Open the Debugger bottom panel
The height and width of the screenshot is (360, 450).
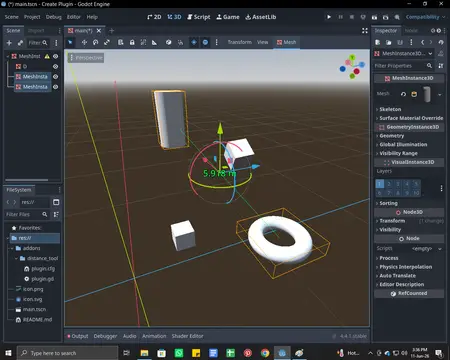pos(105,336)
